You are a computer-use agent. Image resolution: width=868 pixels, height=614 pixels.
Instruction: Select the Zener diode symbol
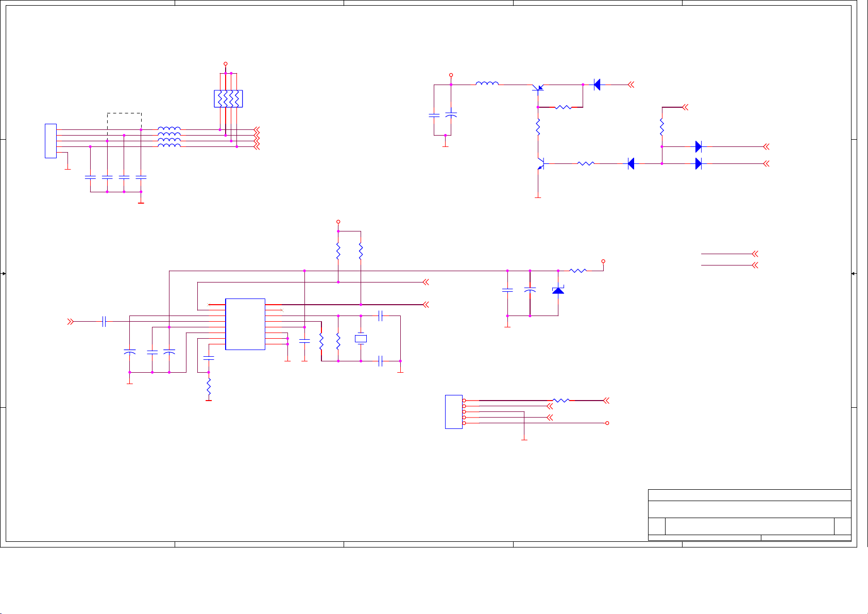[558, 291]
